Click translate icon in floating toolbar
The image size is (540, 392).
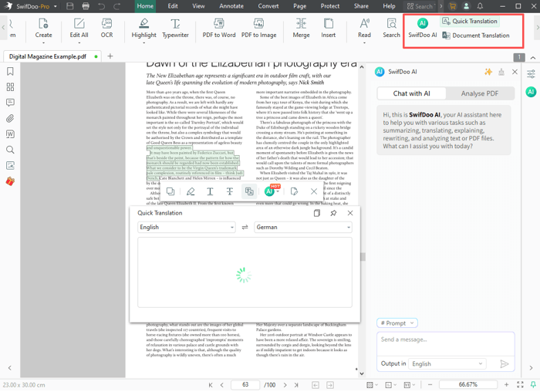[249, 191]
